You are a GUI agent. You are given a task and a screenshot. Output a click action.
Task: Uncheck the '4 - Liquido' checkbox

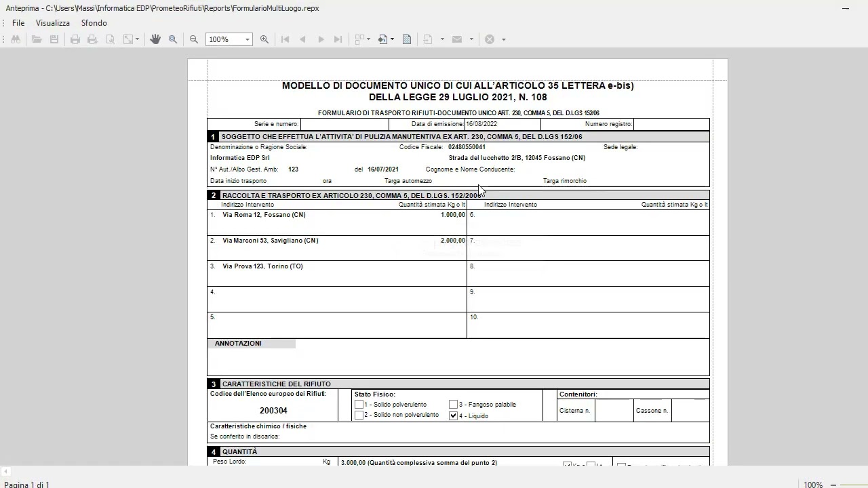(x=453, y=415)
